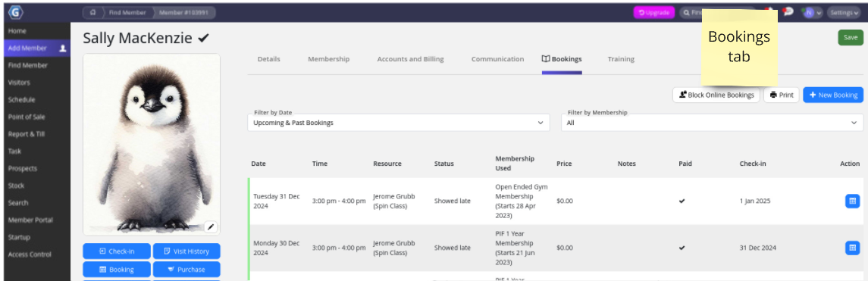The image size is (868, 281).
Task: Click the New Booking button
Action: coord(833,95)
